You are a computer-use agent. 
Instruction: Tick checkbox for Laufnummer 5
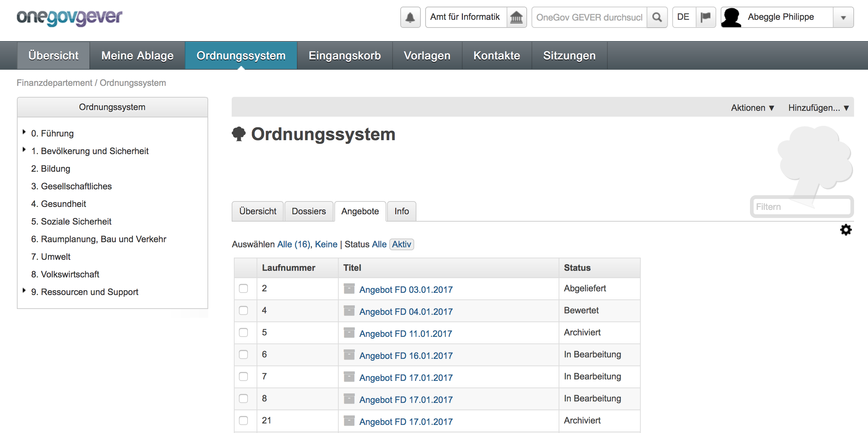click(243, 332)
